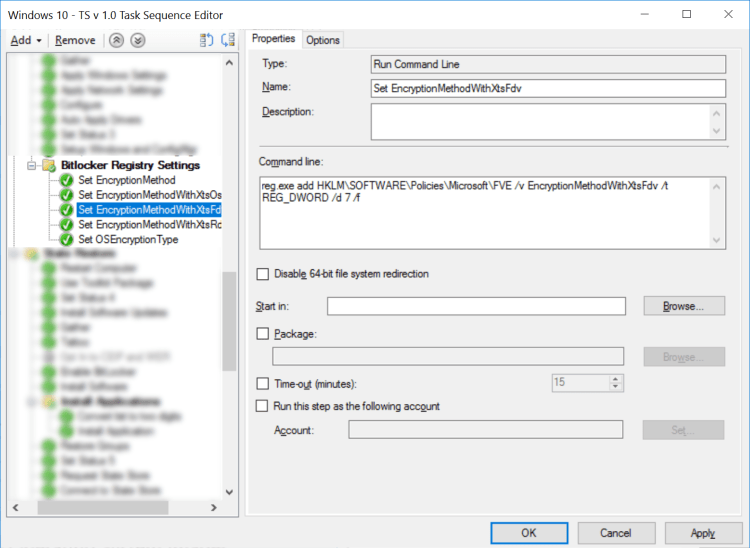
Task: Tick the Package checkbox
Action: [263, 334]
